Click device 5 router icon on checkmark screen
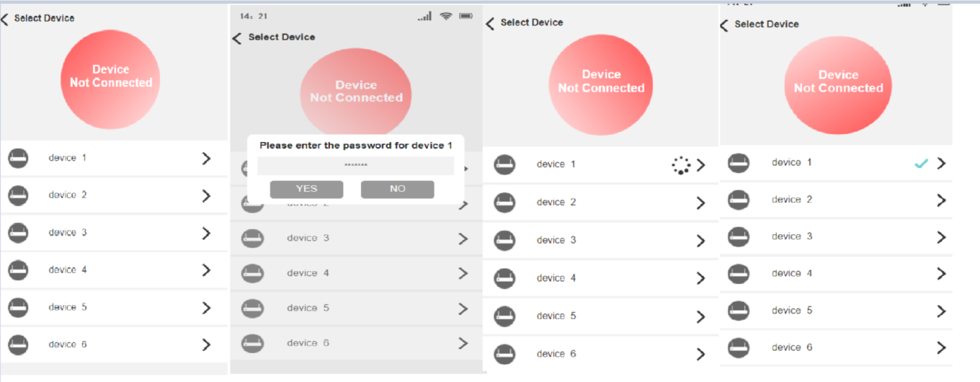Image resolution: width=980 pixels, height=382 pixels. click(739, 311)
